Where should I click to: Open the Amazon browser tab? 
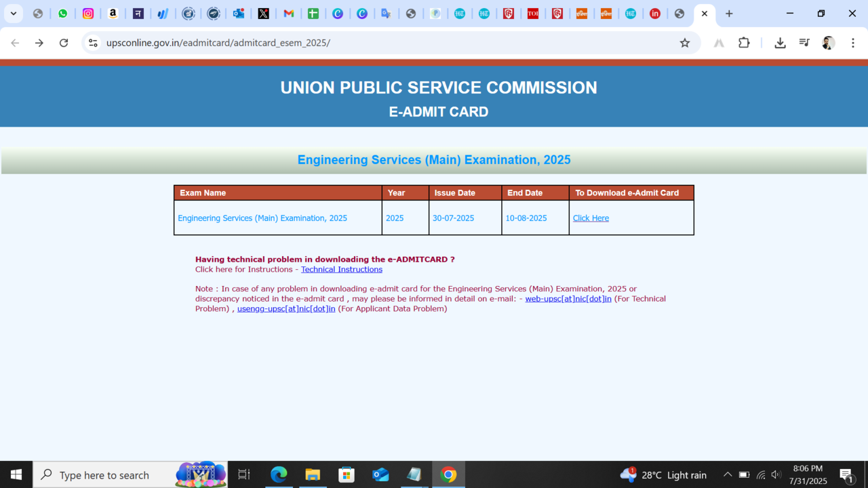point(113,14)
